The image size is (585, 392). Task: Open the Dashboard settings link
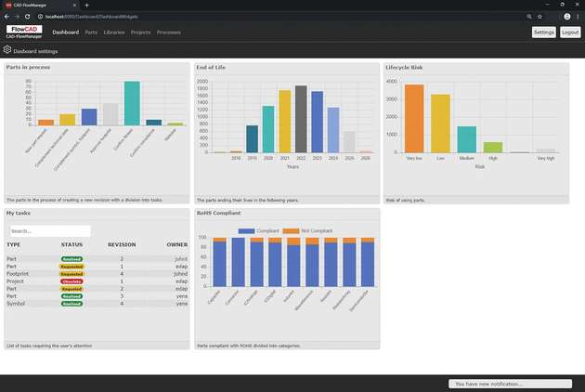pyautogui.click(x=35, y=51)
